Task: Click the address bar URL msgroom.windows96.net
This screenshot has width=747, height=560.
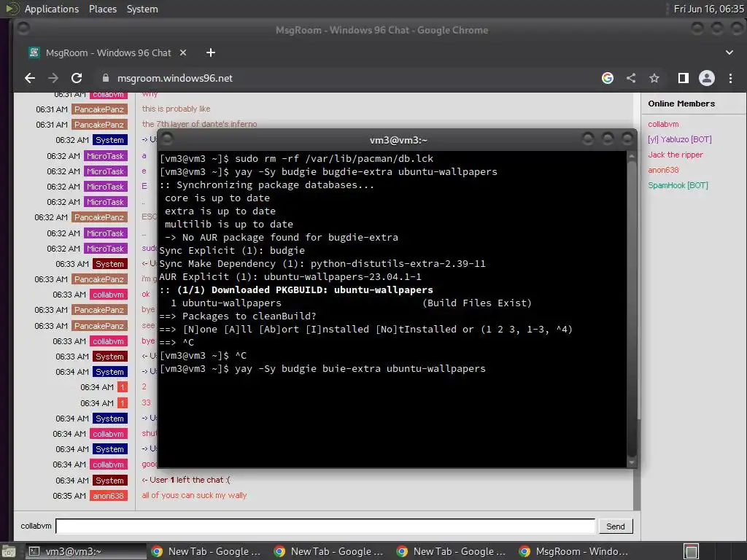Action: point(175,78)
